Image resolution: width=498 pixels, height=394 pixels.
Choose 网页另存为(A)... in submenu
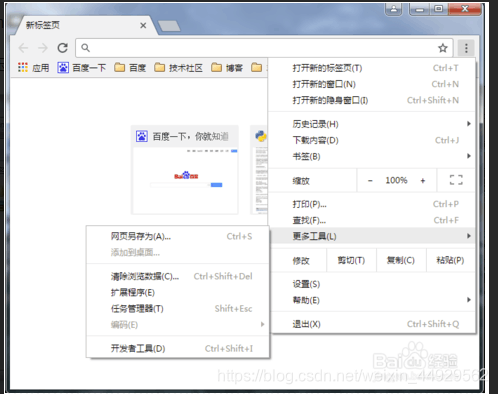point(178,236)
